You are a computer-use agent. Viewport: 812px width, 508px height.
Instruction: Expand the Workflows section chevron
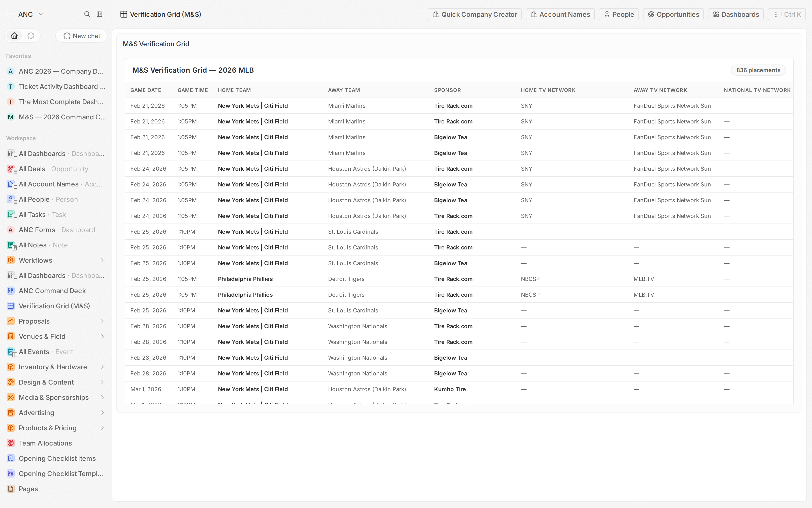coord(103,260)
